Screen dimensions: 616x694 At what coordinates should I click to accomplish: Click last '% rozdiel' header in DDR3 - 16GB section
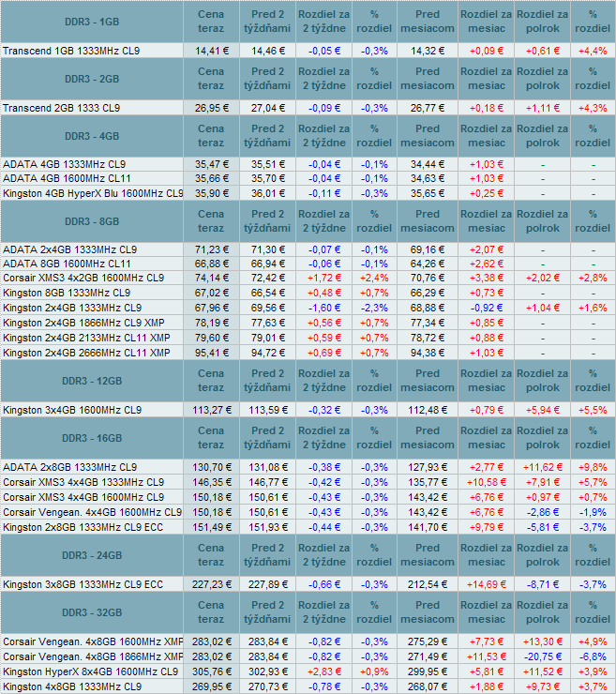click(593, 437)
